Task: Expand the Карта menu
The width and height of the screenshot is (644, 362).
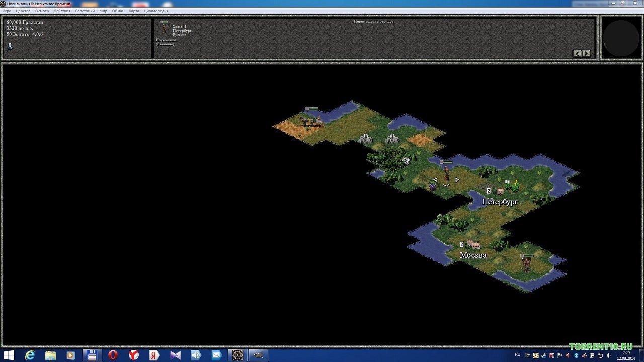Action: (134, 11)
